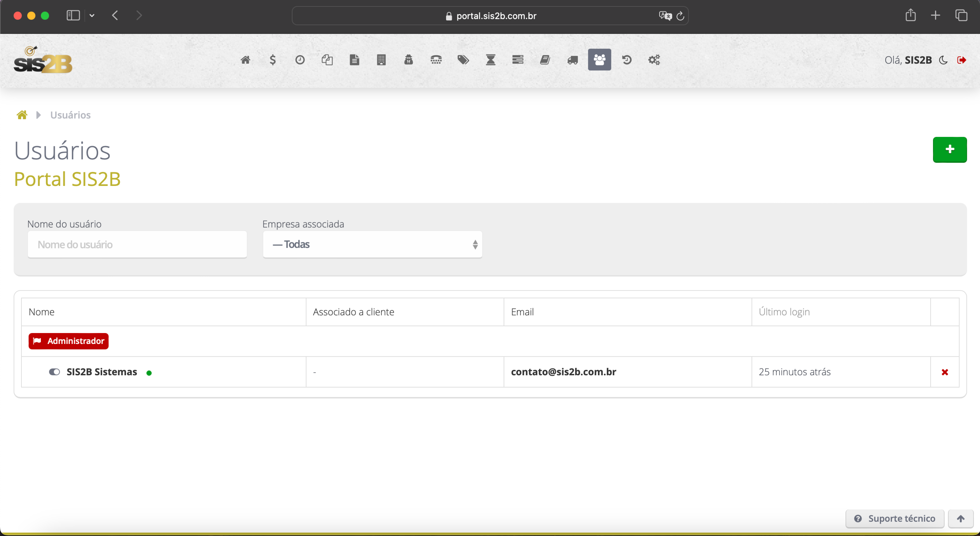Viewport: 980px width, 536px height.
Task: Go back with Safari's back arrow
Action: coord(115,16)
